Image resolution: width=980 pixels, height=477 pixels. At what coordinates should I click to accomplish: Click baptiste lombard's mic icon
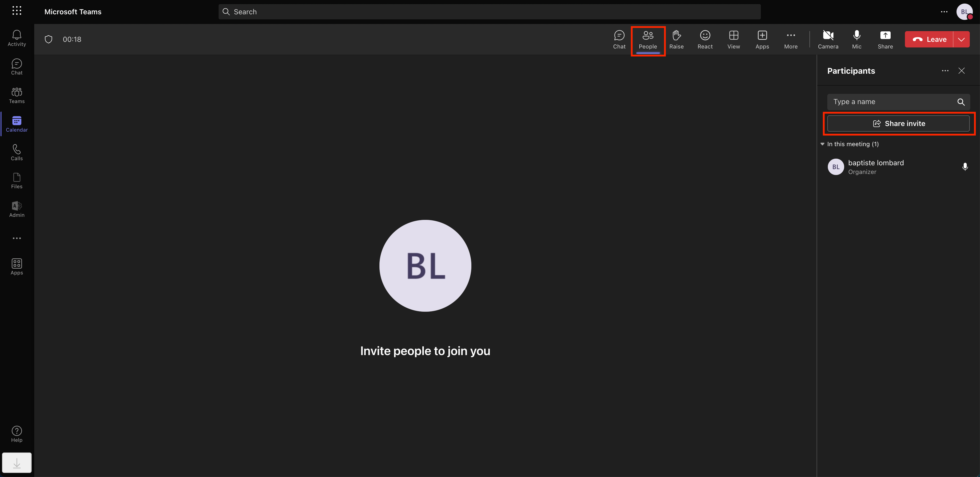tap(965, 167)
